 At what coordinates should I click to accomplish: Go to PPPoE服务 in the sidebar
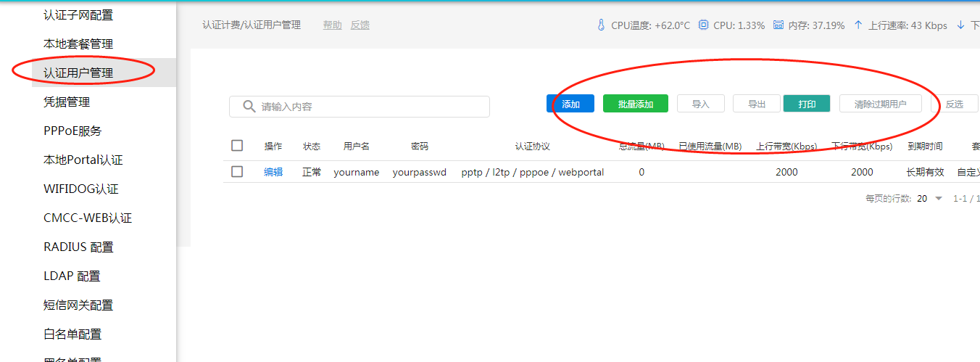tap(72, 131)
